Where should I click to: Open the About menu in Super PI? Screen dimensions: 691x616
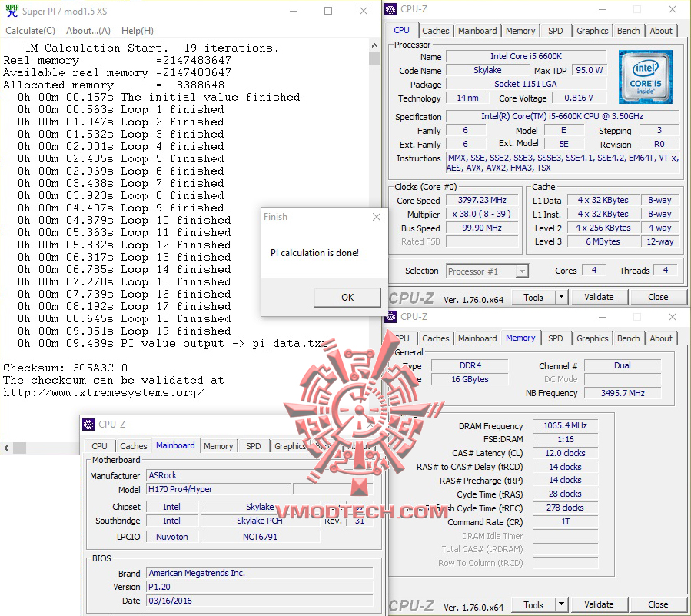(88, 31)
